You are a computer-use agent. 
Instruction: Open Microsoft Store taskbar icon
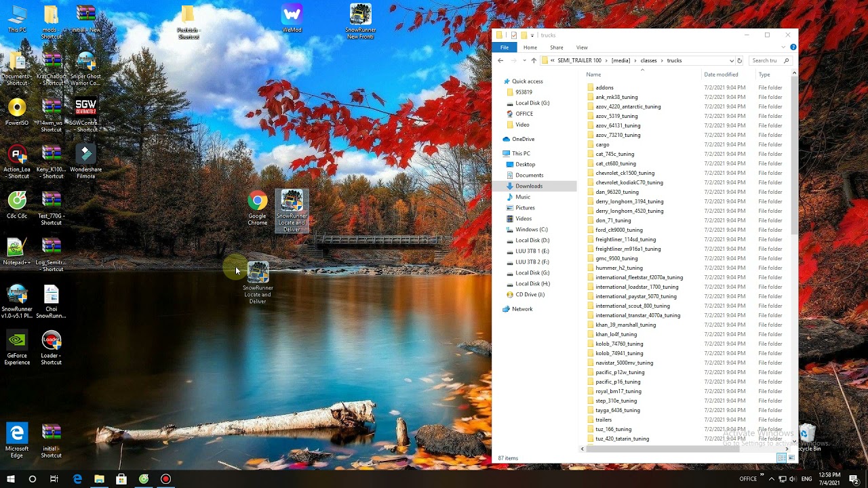pos(121,479)
